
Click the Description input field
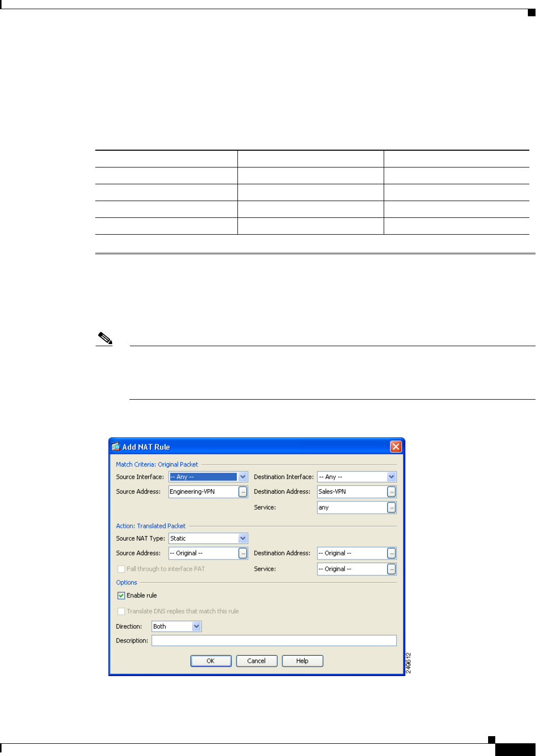(274, 640)
